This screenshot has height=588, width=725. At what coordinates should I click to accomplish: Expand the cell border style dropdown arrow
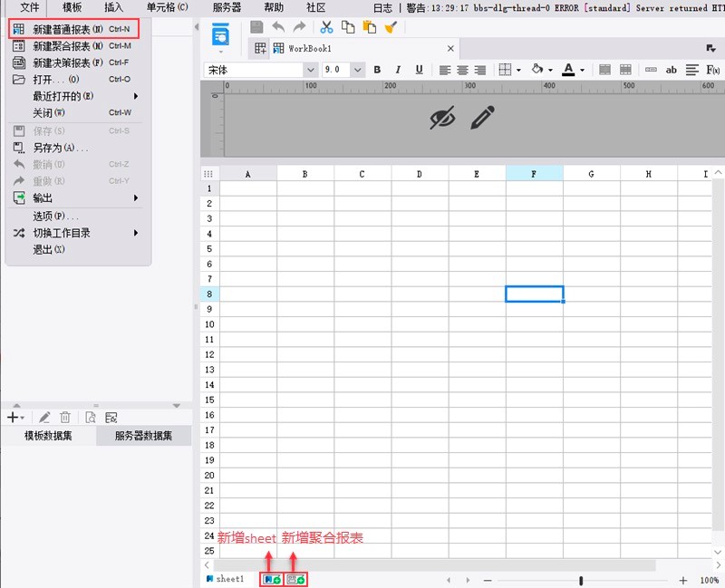[x=518, y=70]
